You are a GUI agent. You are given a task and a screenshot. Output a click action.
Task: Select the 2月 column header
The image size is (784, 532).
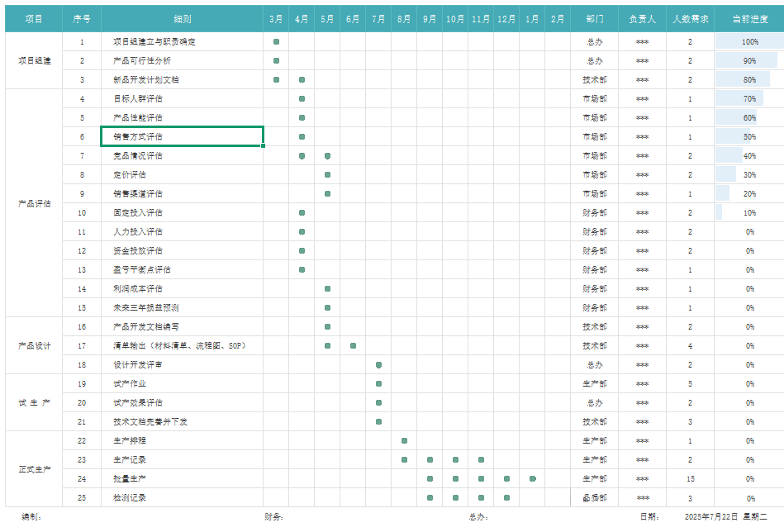pos(558,19)
